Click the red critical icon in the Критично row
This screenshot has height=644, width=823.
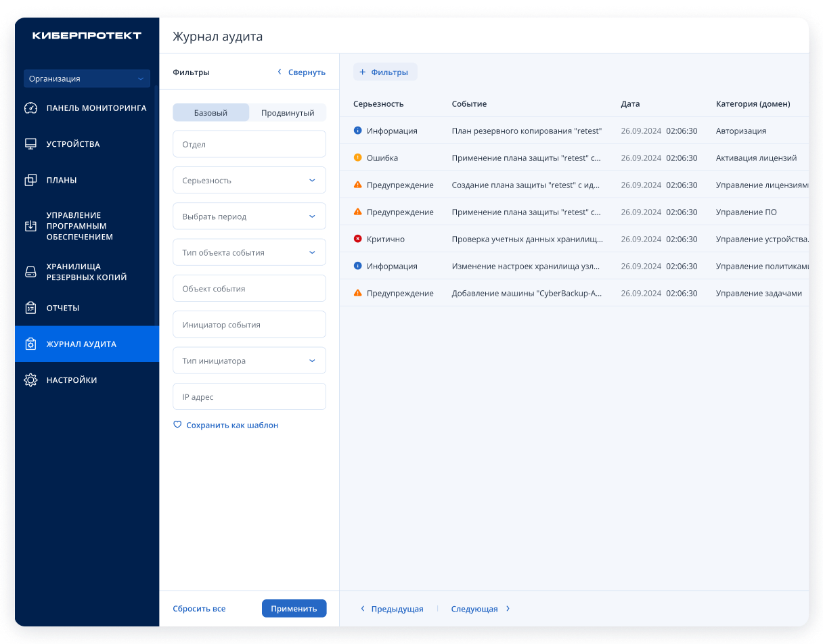pyautogui.click(x=358, y=239)
